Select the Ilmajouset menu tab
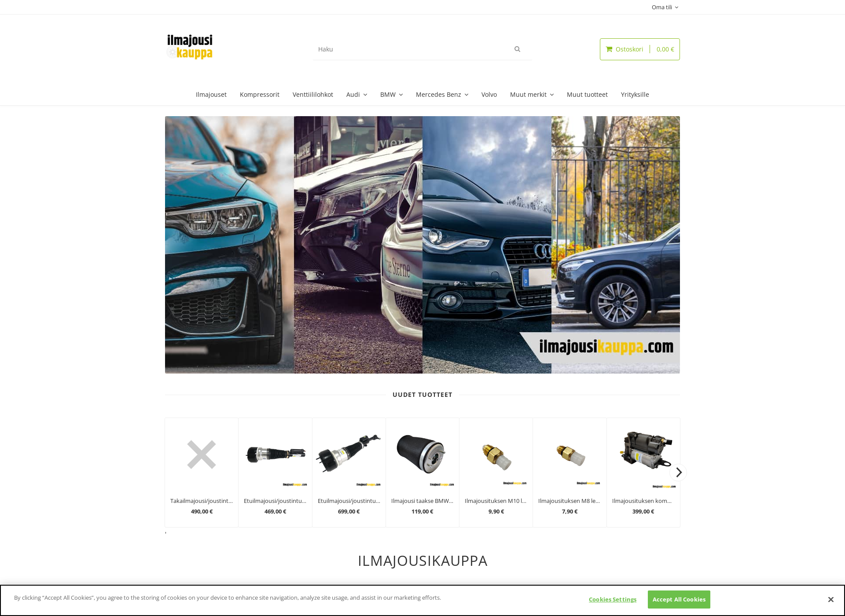This screenshot has width=845, height=616. tap(211, 94)
